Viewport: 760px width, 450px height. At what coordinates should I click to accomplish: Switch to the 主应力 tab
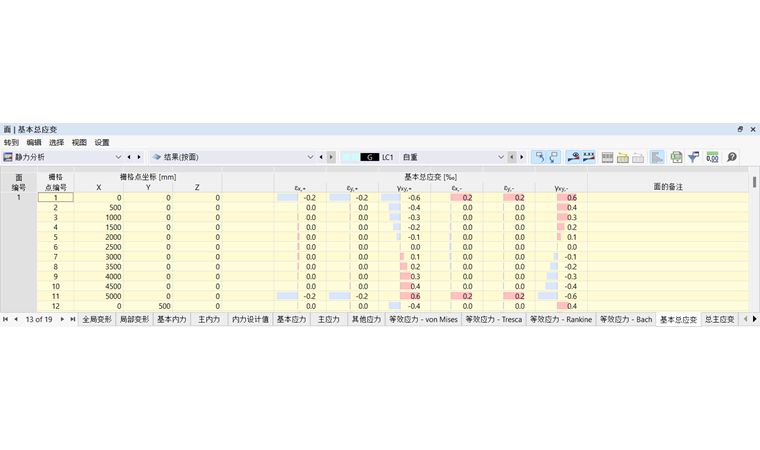click(x=329, y=319)
